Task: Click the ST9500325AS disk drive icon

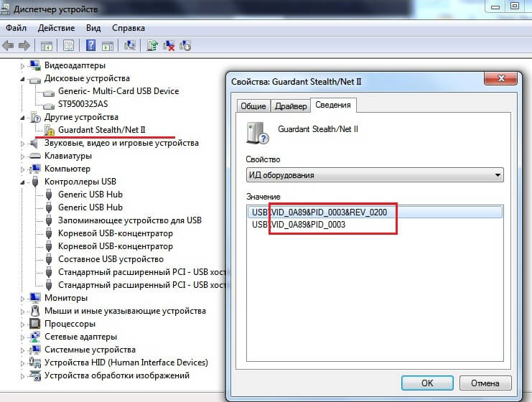Action: click(x=49, y=106)
